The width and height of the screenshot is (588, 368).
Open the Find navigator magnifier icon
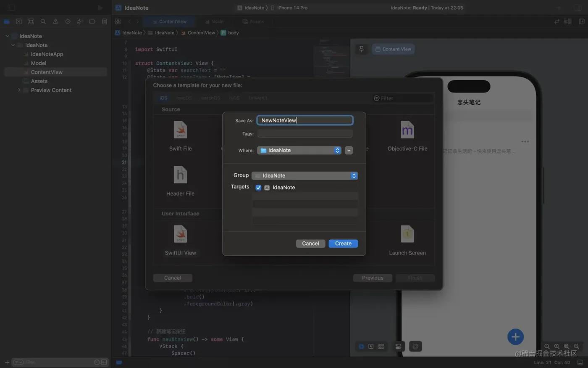pyautogui.click(x=43, y=21)
